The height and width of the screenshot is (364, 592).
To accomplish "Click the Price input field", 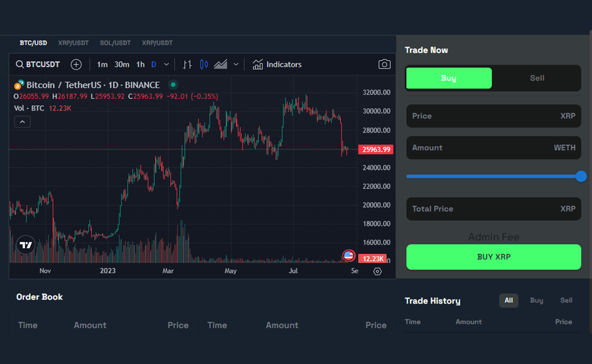I will click(494, 116).
